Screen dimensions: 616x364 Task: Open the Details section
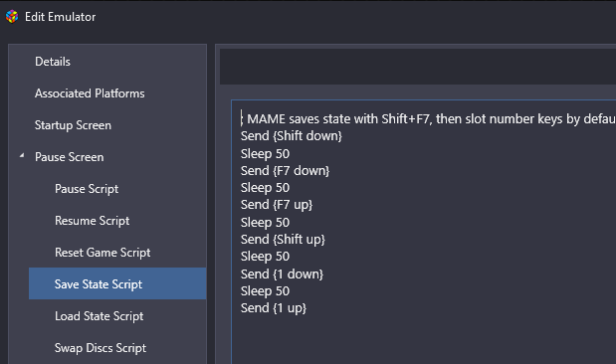(53, 62)
